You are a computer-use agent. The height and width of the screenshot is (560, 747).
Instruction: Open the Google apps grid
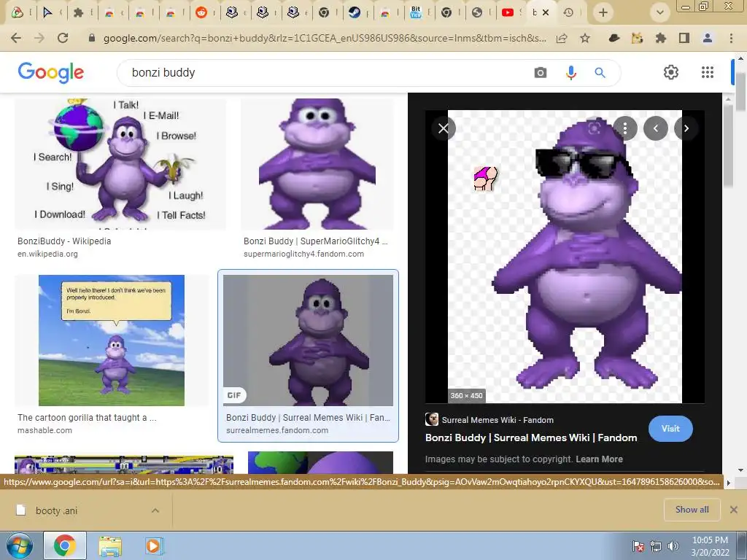click(x=708, y=72)
